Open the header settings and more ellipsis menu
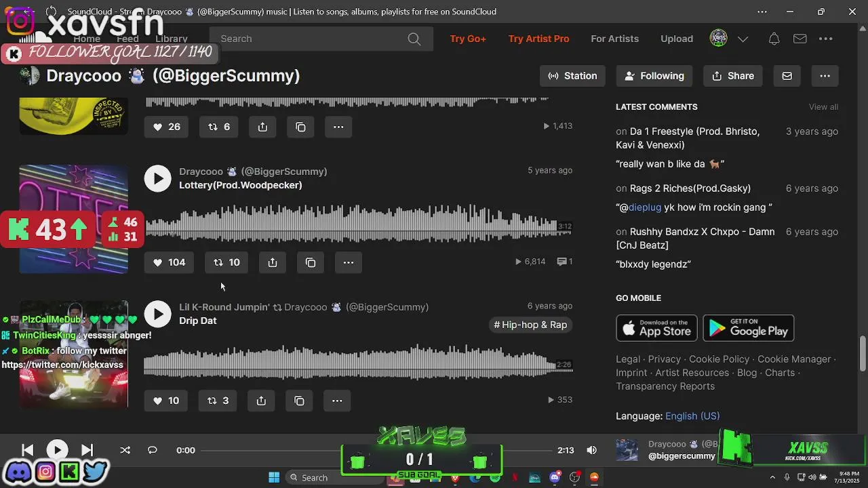This screenshot has width=868, height=488. point(826,39)
